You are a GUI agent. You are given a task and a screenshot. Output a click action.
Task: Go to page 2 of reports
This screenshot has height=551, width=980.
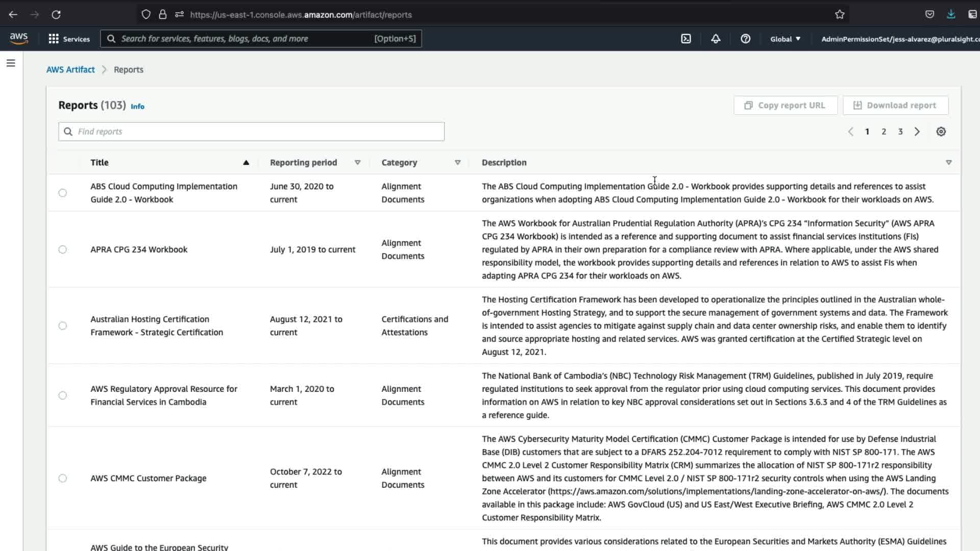coord(884,132)
